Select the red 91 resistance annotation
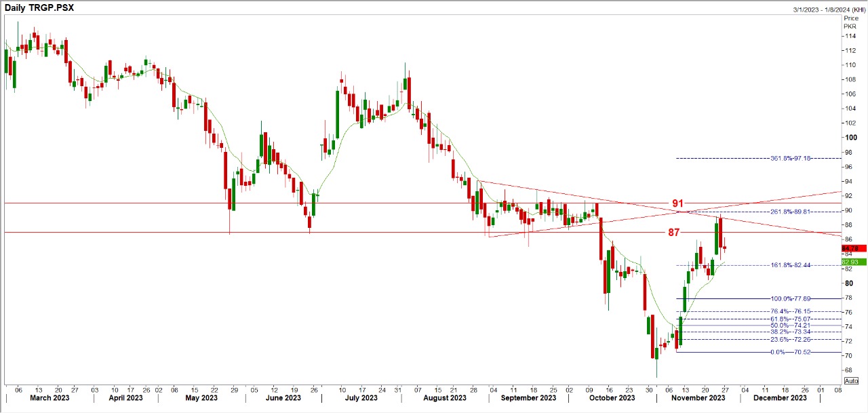This screenshot has width=868, height=413. tap(677, 203)
